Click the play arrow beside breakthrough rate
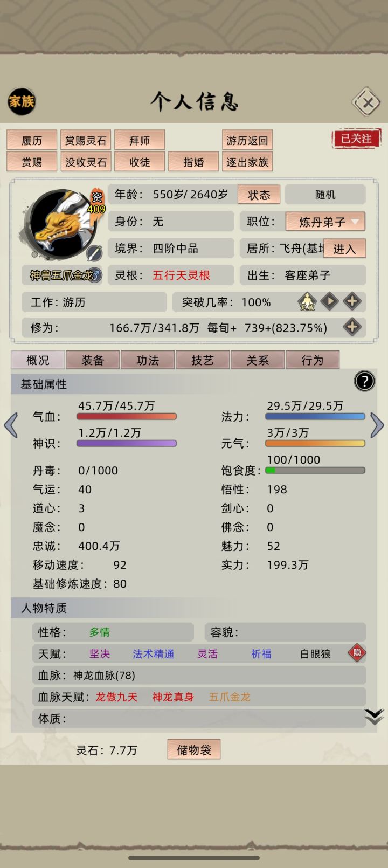This screenshot has height=868, width=388. 329,301
